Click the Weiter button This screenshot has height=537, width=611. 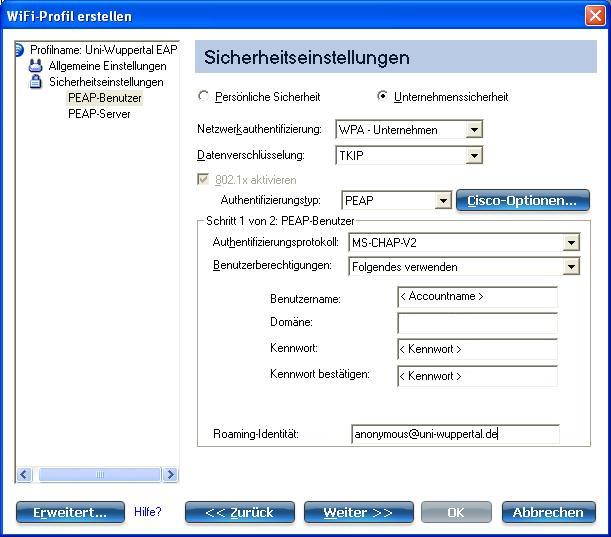(358, 512)
